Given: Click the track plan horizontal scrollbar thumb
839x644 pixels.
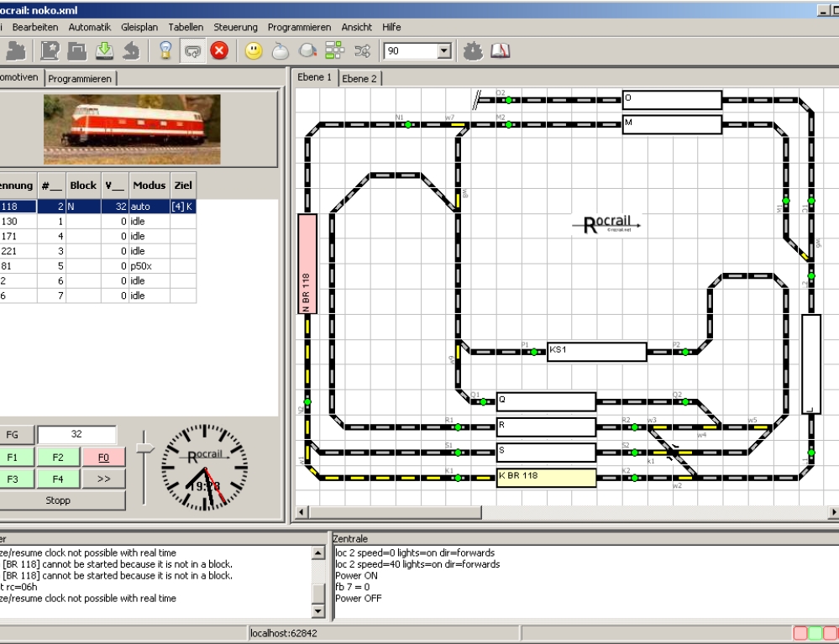Looking at the screenshot, I should pos(395,512).
